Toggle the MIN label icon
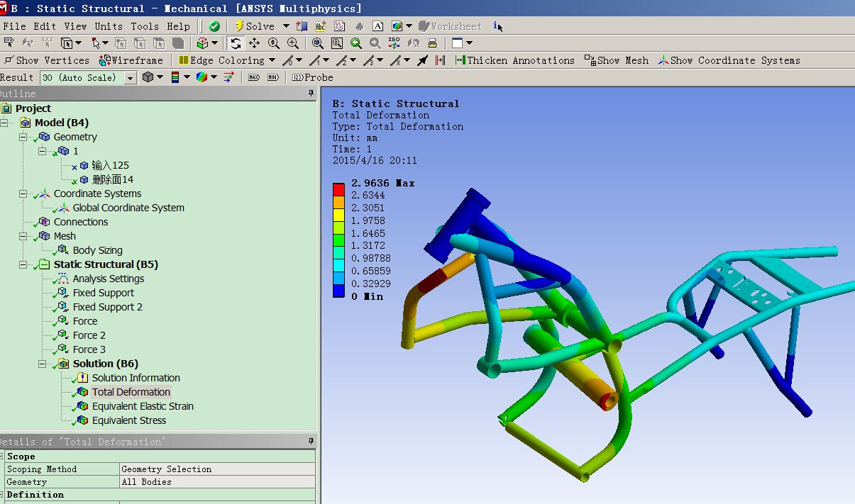 point(273,77)
